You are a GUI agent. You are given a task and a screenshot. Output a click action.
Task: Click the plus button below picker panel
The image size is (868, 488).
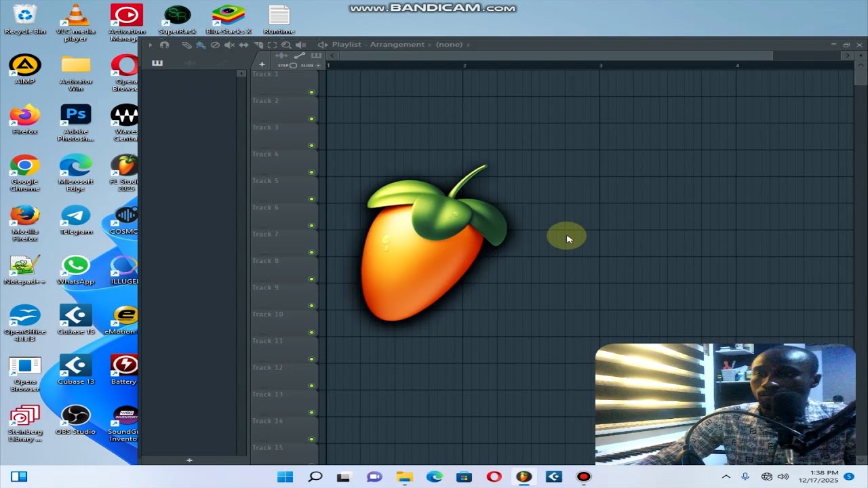pyautogui.click(x=189, y=460)
